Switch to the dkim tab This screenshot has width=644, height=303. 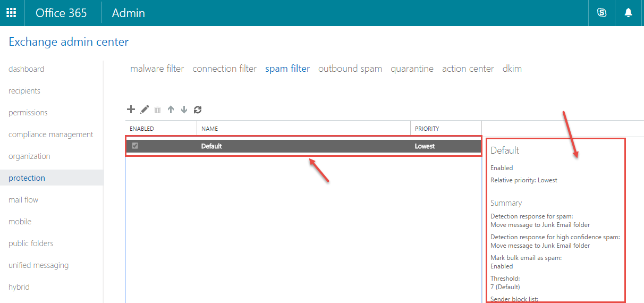click(x=512, y=69)
